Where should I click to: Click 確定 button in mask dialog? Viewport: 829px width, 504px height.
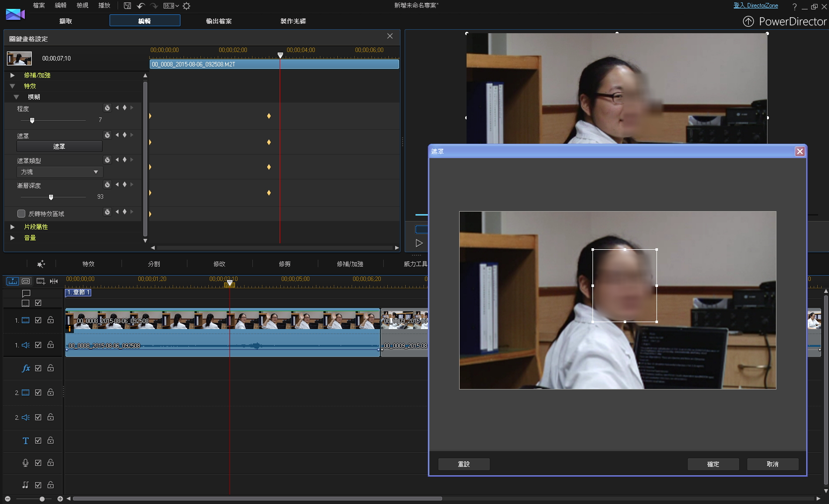coord(713,464)
